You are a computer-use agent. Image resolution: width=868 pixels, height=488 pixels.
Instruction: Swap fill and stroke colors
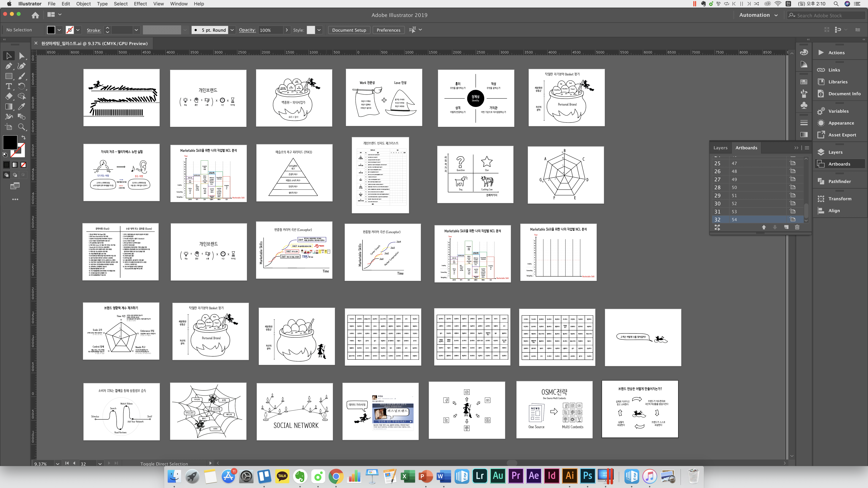[23, 137]
